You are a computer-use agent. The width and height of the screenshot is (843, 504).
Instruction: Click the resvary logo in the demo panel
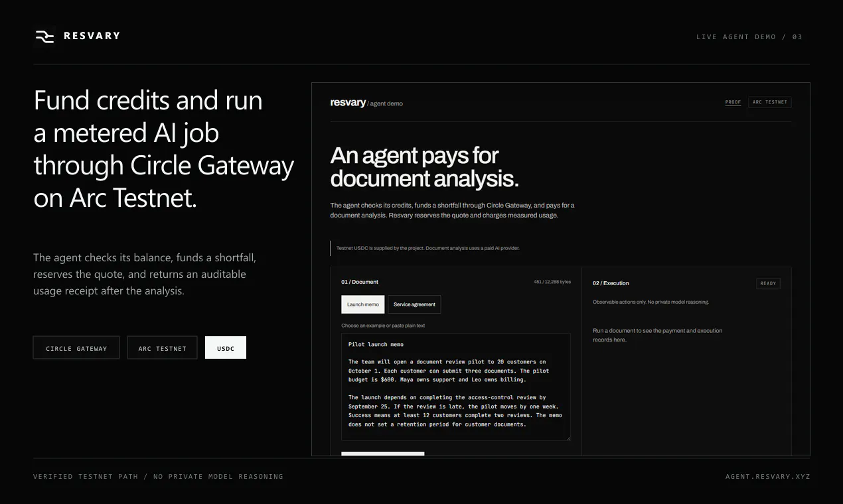coord(348,103)
